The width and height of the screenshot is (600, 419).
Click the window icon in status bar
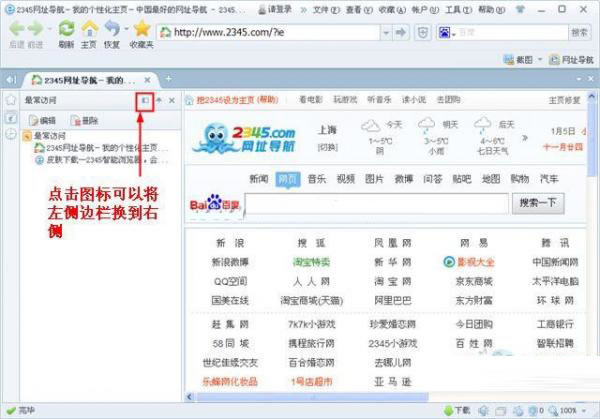[501, 411]
